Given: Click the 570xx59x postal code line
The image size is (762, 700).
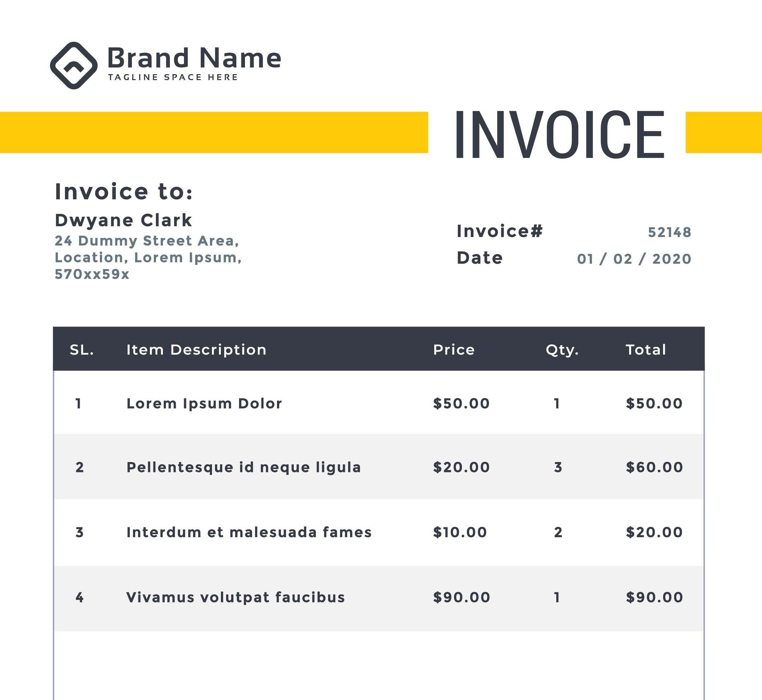Looking at the screenshot, I should [92, 274].
